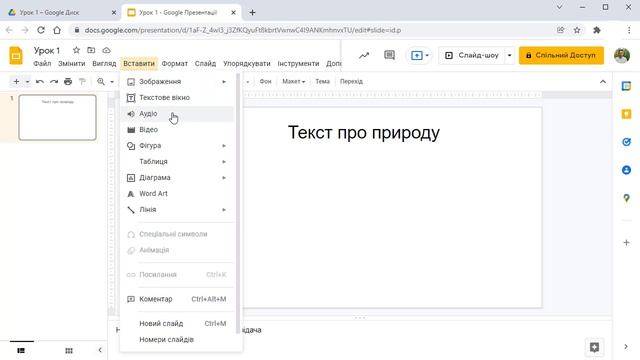The height and width of the screenshot is (360, 640).
Task: Open the comment history icon
Action: pyautogui.click(x=389, y=56)
